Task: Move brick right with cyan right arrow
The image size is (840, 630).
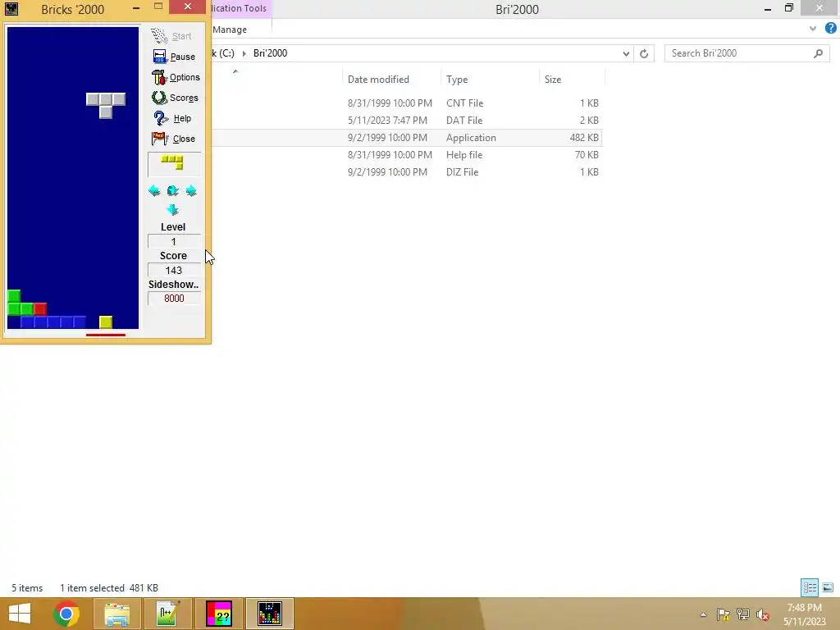Action: pyautogui.click(x=191, y=190)
